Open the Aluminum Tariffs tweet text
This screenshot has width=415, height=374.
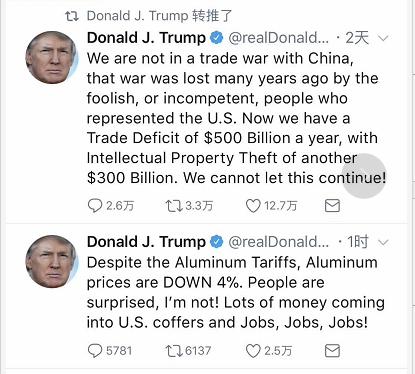pos(236,292)
